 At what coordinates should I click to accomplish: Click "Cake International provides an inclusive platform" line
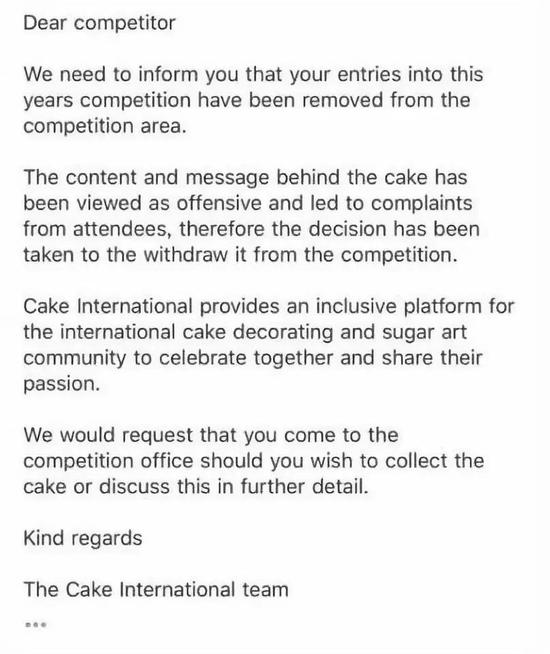[269, 307]
